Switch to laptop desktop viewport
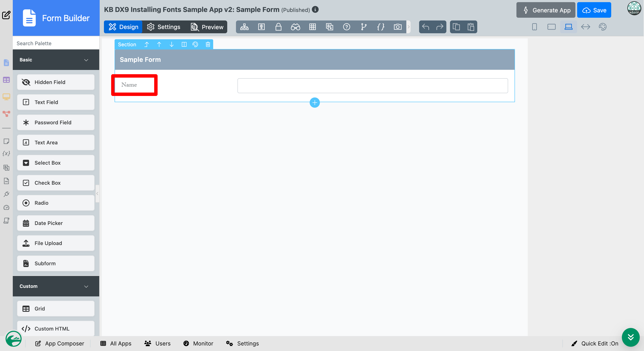 tap(568, 27)
